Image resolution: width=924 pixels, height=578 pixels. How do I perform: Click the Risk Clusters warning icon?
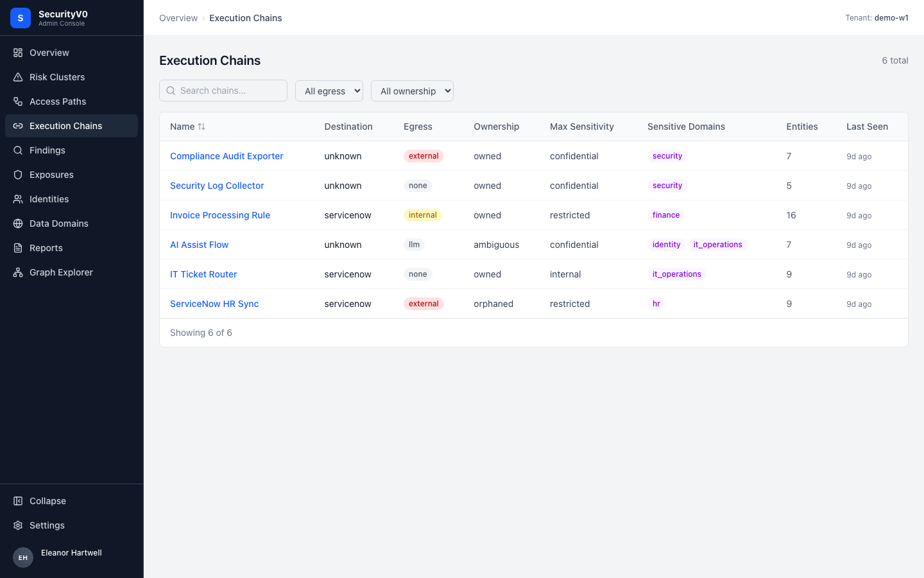coord(18,77)
